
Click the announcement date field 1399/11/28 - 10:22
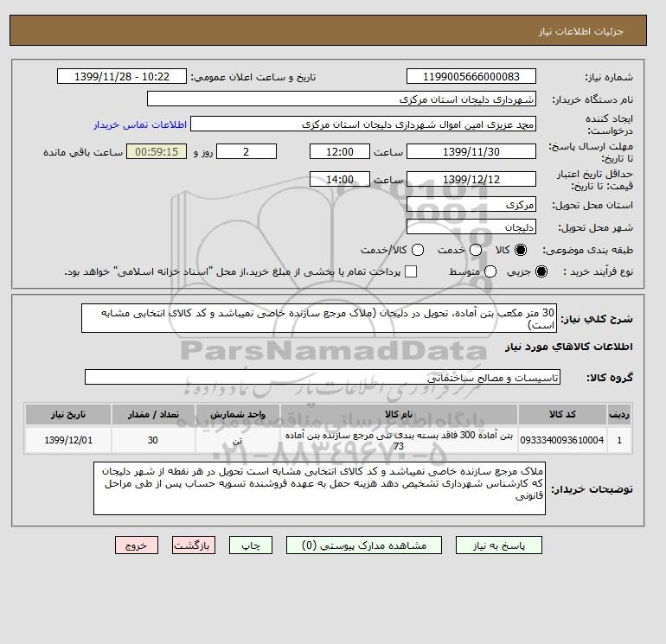click(122, 76)
